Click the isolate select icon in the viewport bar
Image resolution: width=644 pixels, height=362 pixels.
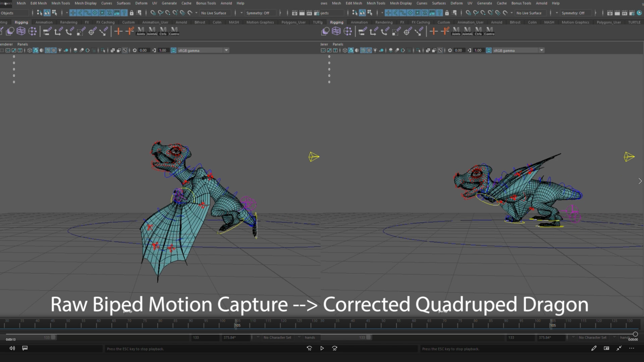pyautogui.click(x=103, y=50)
